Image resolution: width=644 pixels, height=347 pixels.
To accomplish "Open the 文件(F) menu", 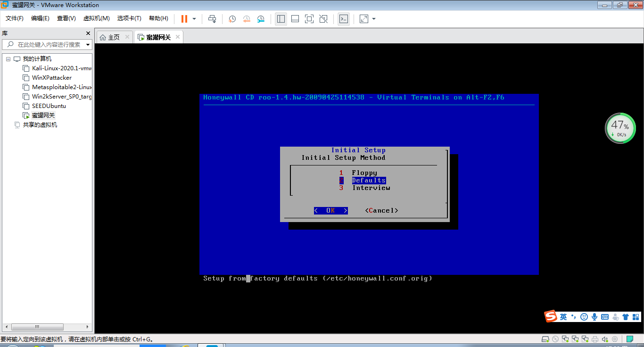I will [x=15, y=18].
